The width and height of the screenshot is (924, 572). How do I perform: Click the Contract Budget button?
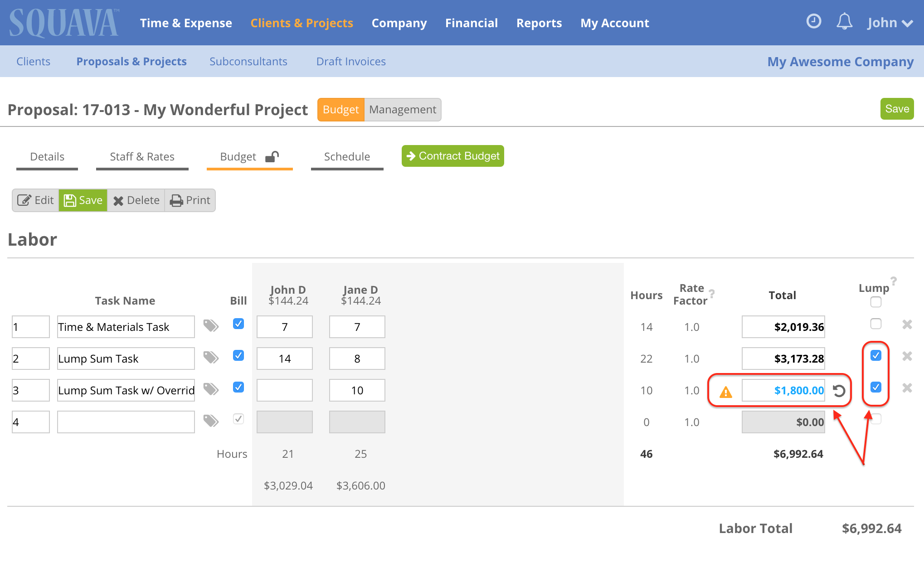pyautogui.click(x=452, y=156)
